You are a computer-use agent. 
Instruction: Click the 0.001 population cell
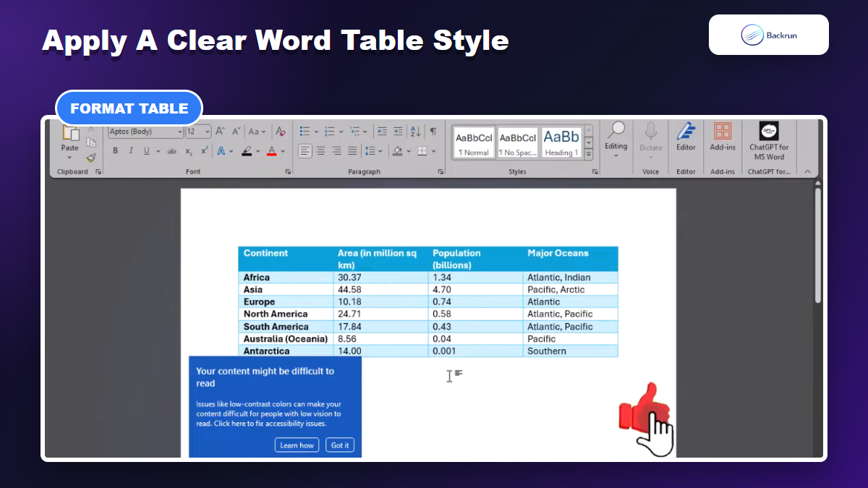pos(476,351)
